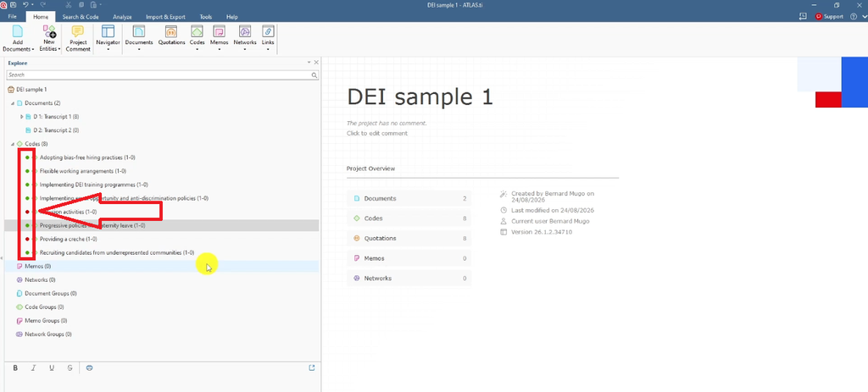
Task: Toggle bold formatting in comment editor
Action: pos(15,367)
